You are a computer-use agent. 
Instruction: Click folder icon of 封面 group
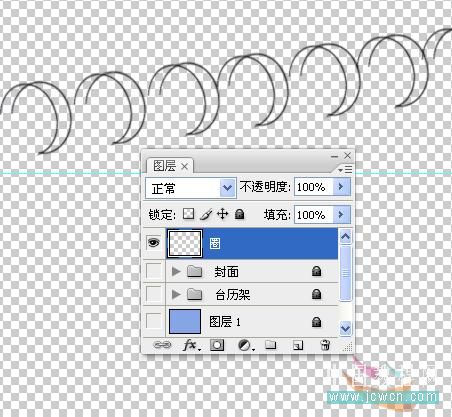pos(194,271)
